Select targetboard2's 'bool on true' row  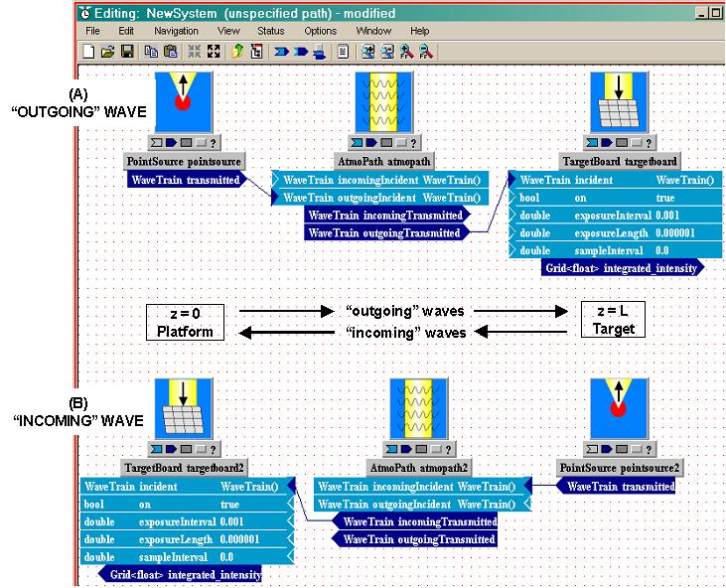(x=188, y=505)
